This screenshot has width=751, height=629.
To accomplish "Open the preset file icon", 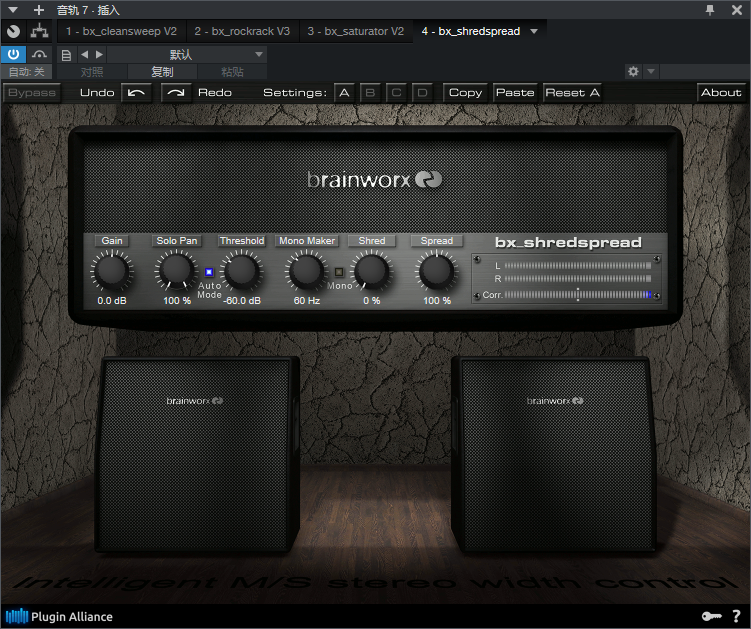I will [67, 55].
